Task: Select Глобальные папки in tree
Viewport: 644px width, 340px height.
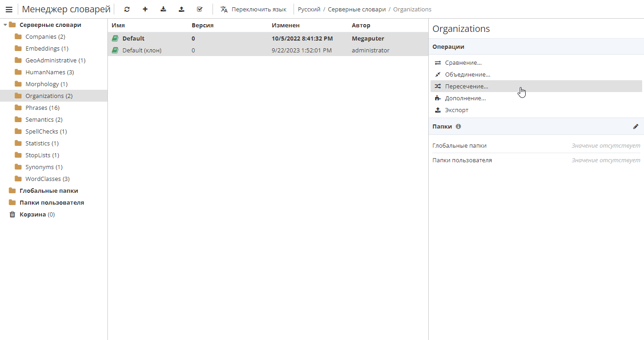Action: coord(49,191)
